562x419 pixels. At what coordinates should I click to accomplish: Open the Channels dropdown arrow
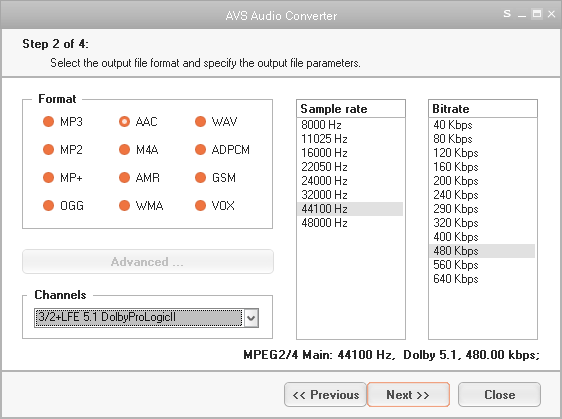click(x=251, y=318)
